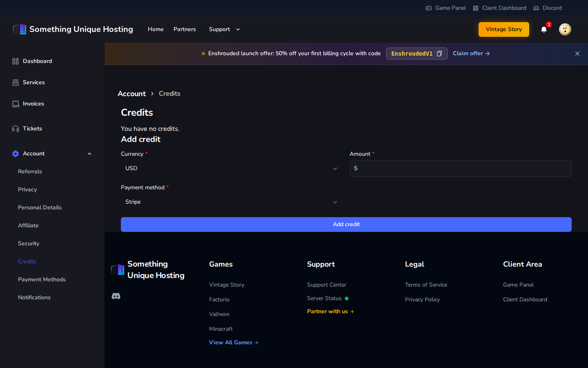Open the user avatar menu

click(x=565, y=29)
